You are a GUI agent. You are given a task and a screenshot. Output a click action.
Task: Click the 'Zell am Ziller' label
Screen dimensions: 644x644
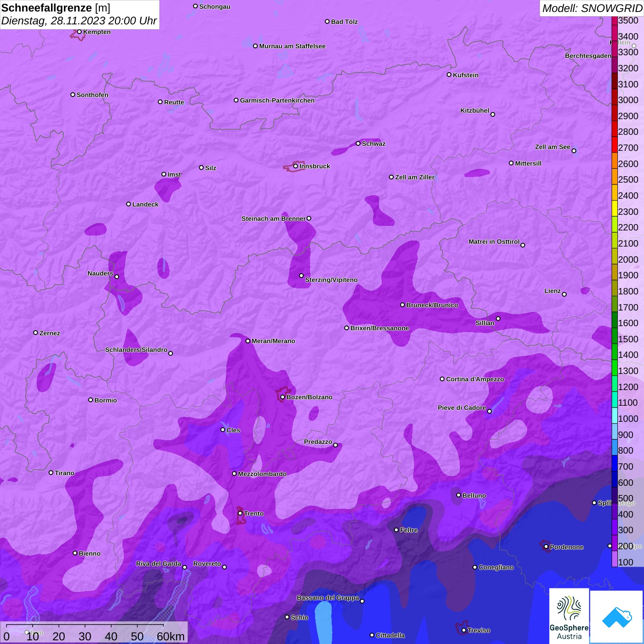point(415,177)
